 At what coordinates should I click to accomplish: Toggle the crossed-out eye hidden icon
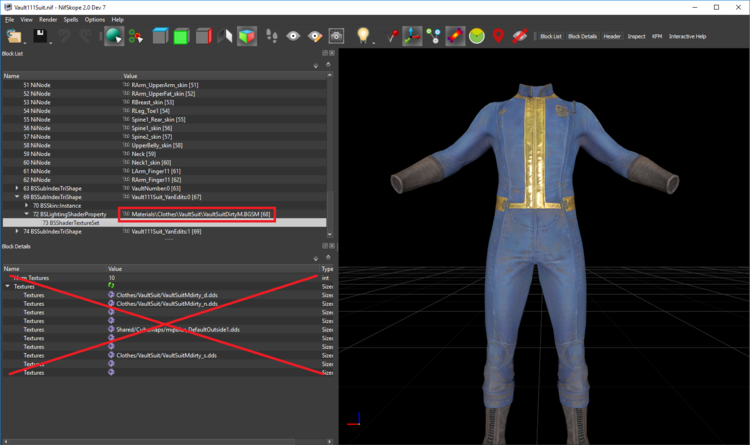click(x=520, y=36)
